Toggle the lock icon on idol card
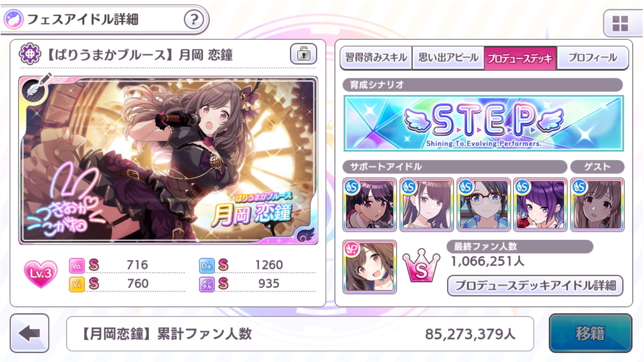Screen dimensions: 644x362 [x=304, y=54]
